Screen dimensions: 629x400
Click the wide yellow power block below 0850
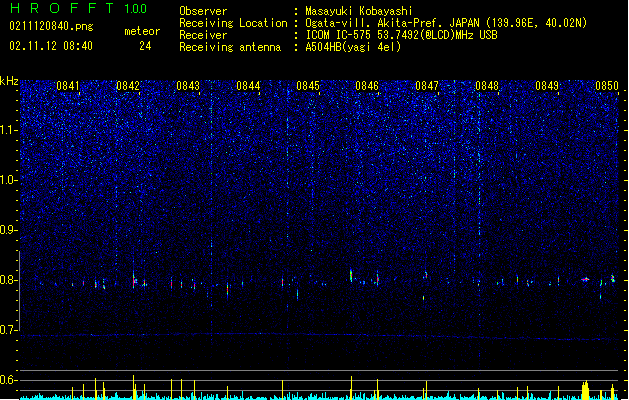(x=585, y=390)
